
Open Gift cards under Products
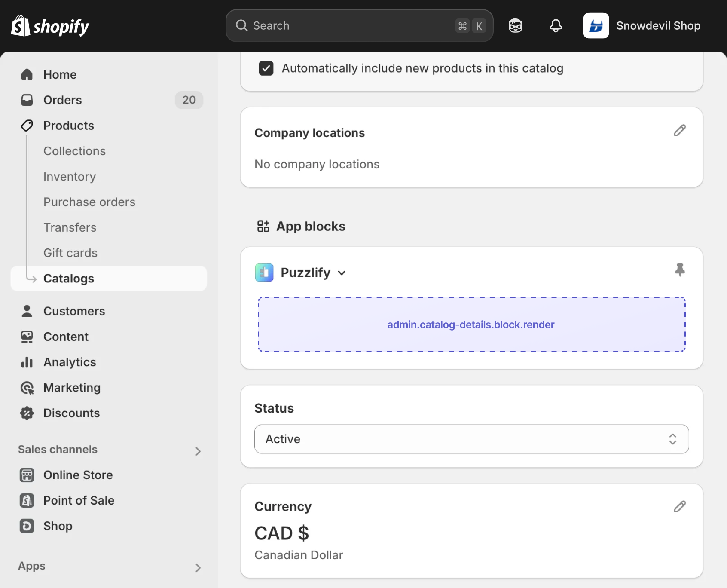pyautogui.click(x=70, y=253)
